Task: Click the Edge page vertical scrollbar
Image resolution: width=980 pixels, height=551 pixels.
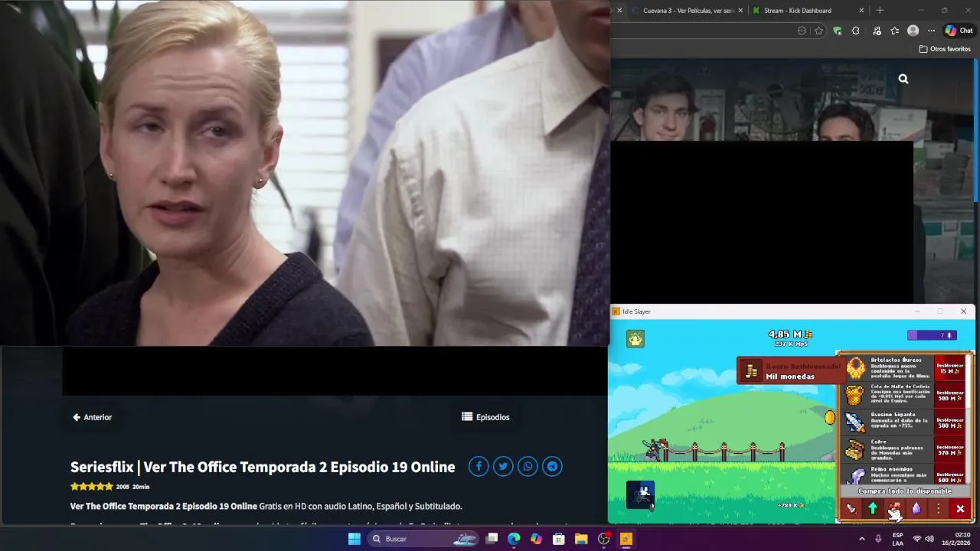Action: coord(977,130)
